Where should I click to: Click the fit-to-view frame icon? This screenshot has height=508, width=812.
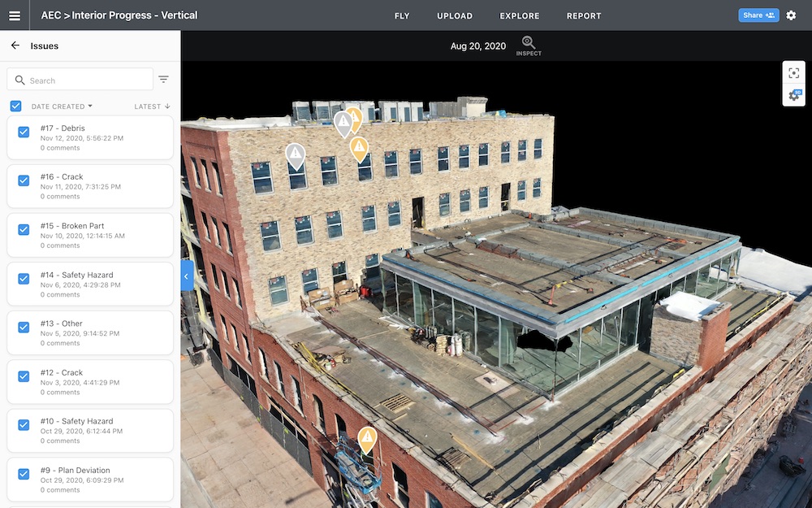[x=793, y=73]
